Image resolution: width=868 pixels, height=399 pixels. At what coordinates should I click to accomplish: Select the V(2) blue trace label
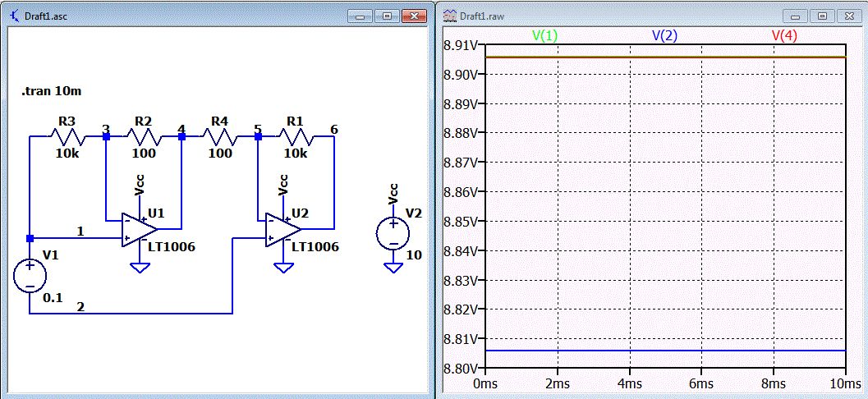coord(664,36)
